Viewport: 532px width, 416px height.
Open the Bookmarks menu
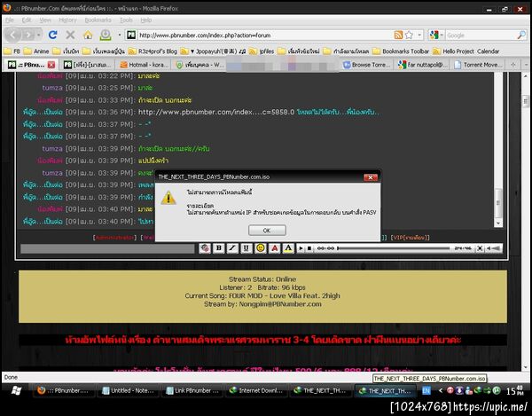(98, 20)
